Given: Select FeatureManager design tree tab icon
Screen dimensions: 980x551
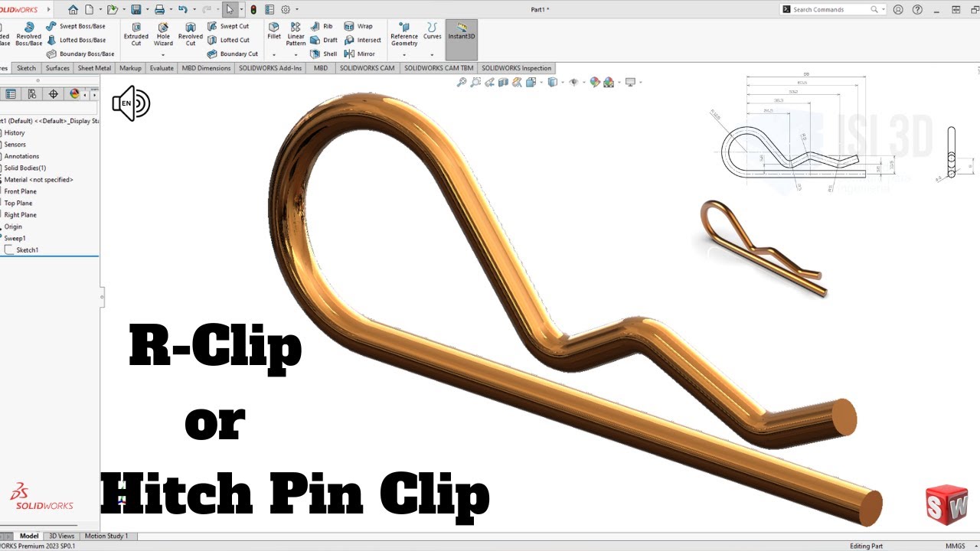Looking at the screenshot, I should (11, 94).
